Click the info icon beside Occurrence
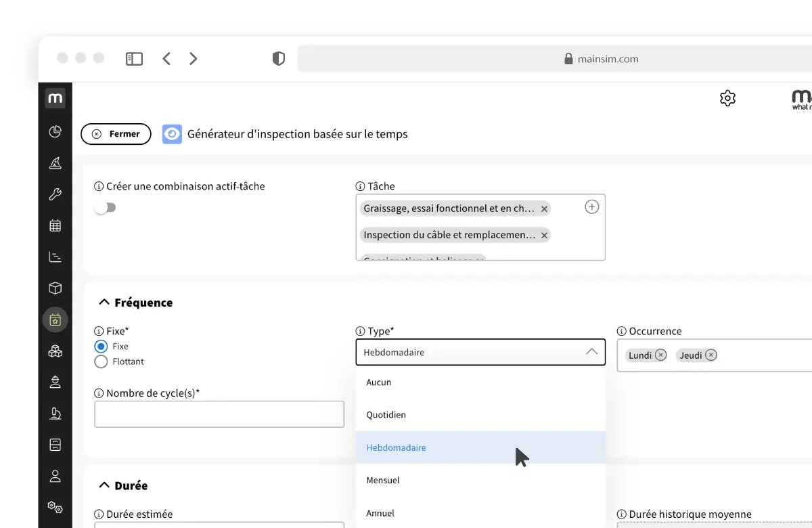 click(x=622, y=331)
